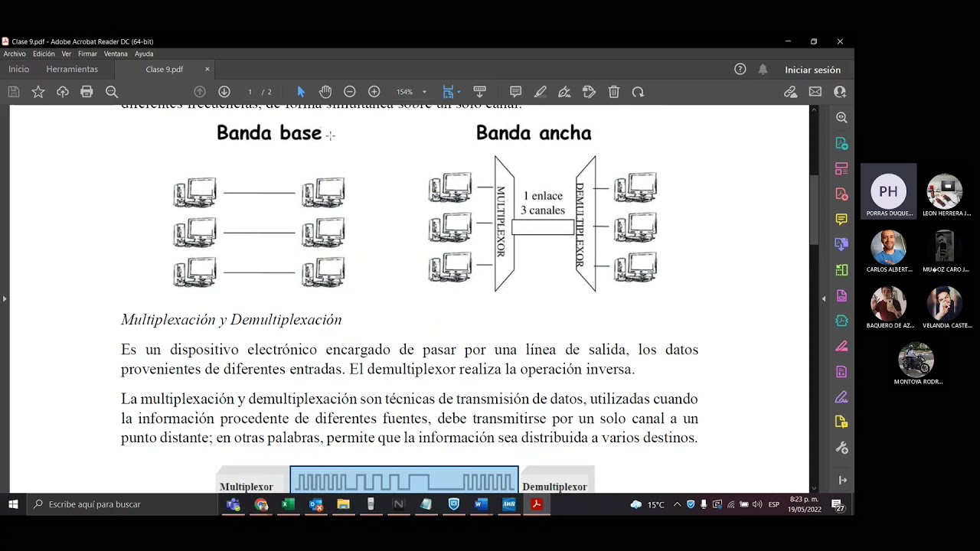Open the Archivo menu
980x551 pixels.
(x=15, y=54)
